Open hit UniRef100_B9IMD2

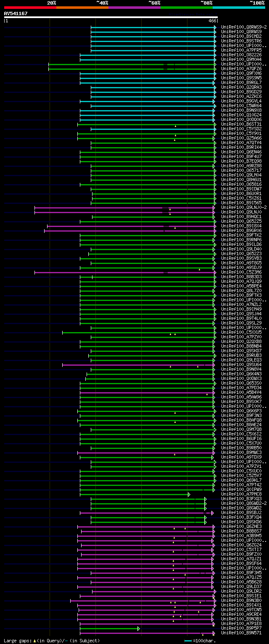pos(241,36)
